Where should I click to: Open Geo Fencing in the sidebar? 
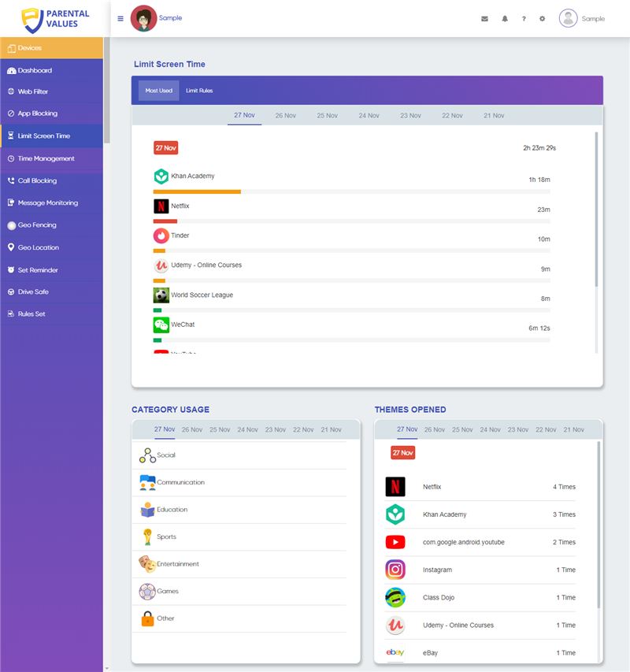pyautogui.click(x=51, y=225)
